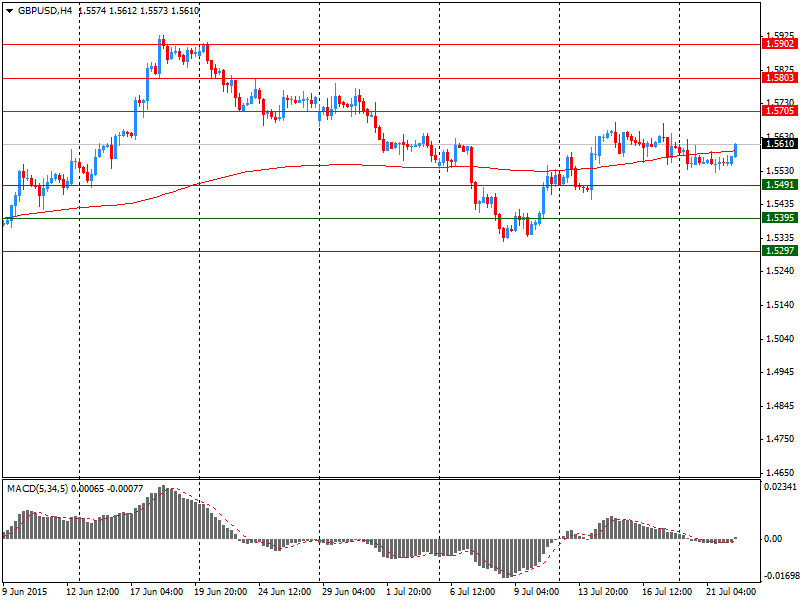Click the 1.5040 price scale value
Screen dimensions: 800x600
[x=781, y=339]
